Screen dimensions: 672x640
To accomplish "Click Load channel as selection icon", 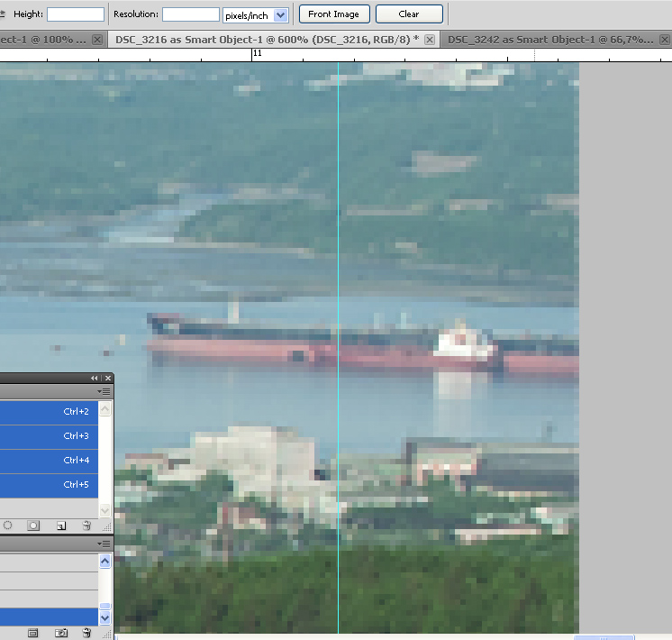I will [8, 525].
